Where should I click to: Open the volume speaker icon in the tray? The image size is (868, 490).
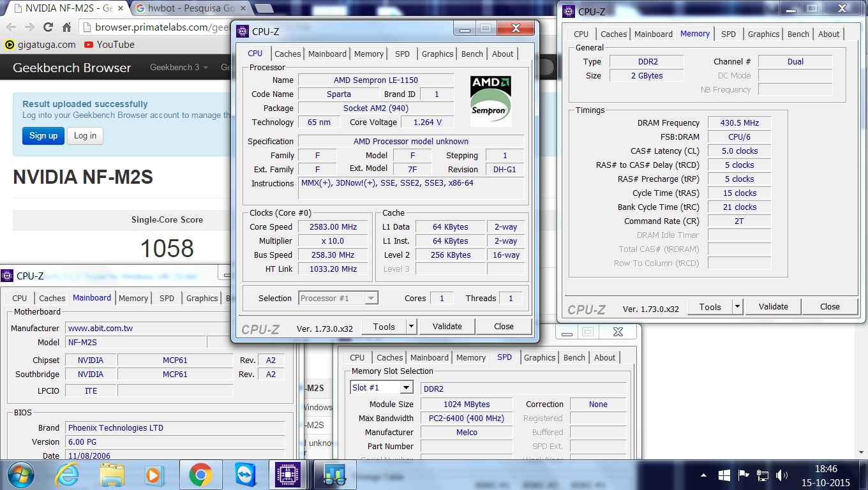pyautogui.click(x=781, y=475)
